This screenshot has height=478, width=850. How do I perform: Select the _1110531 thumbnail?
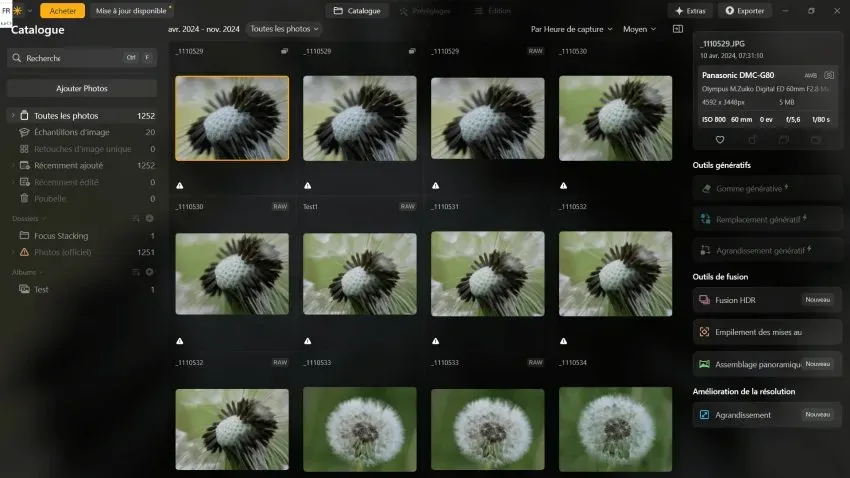(488, 274)
